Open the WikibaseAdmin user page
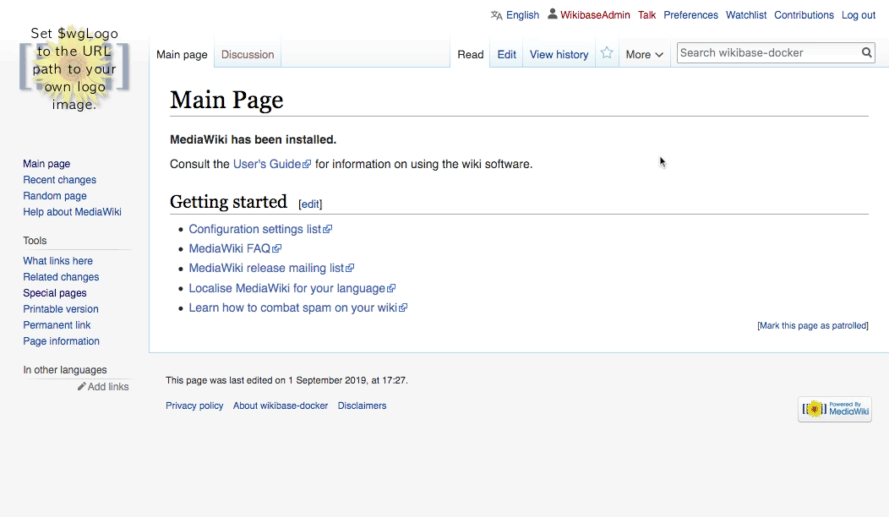889x517 pixels. click(x=595, y=15)
